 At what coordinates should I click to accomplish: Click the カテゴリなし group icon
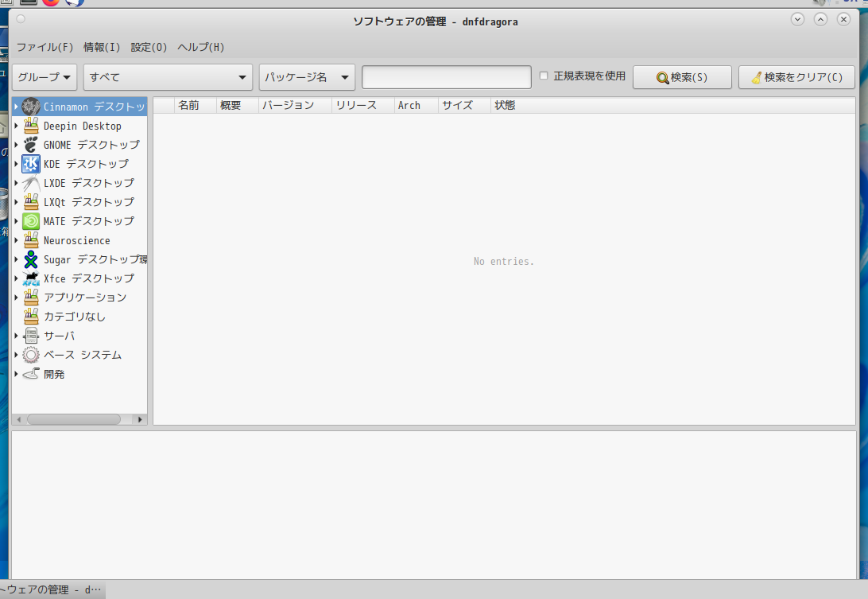pos(31,317)
